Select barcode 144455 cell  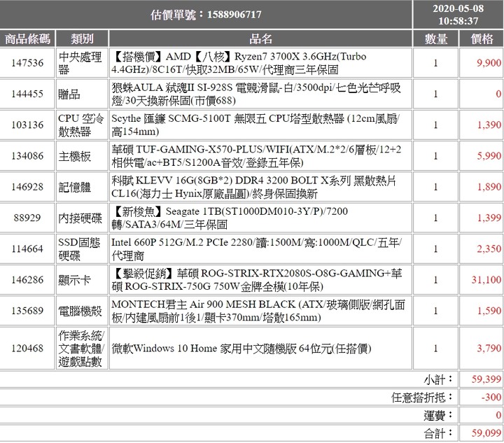[x=27, y=94]
